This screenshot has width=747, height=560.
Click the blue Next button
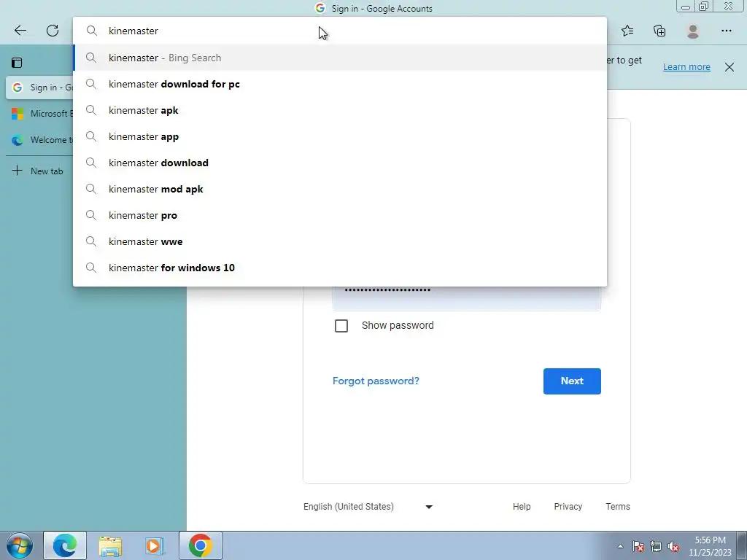point(572,381)
